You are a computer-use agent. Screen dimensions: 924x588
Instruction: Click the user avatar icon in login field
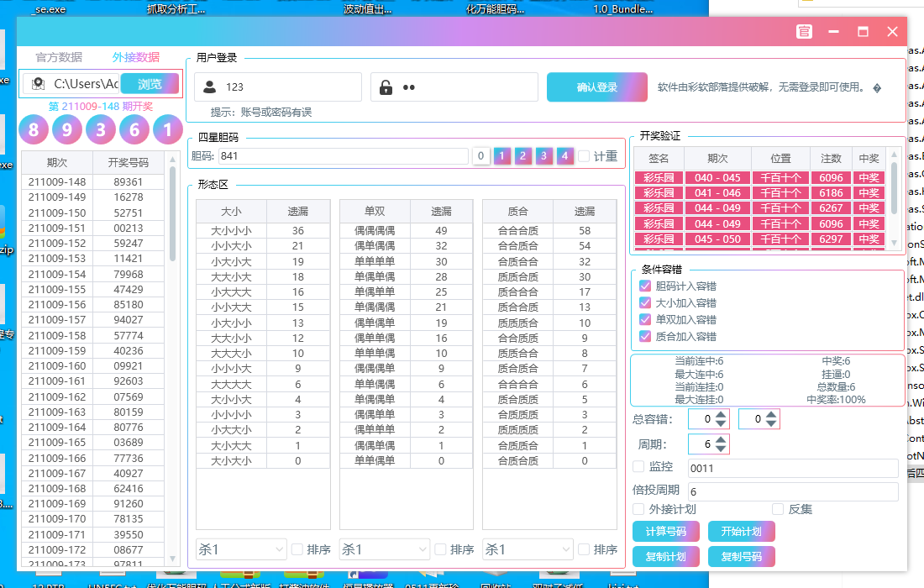coord(209,87)
